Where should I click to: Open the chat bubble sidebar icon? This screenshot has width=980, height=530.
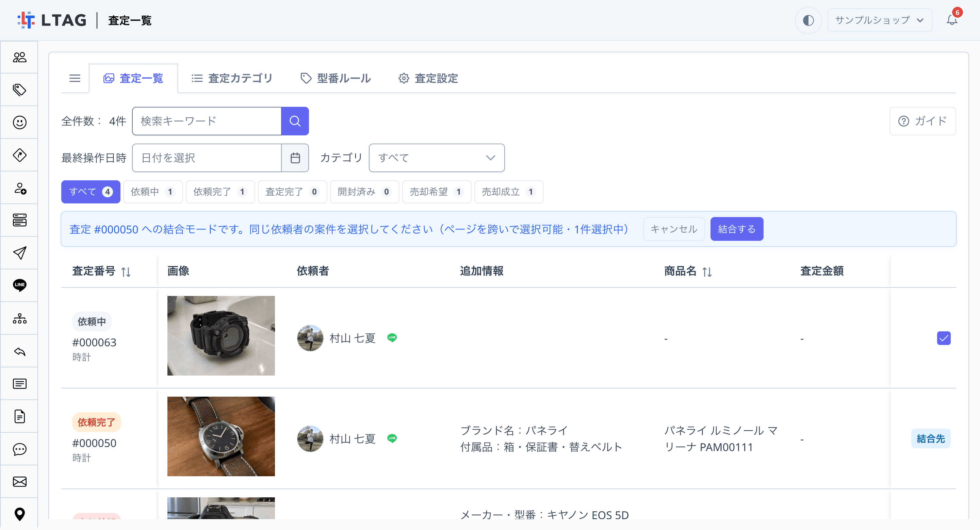point(19,449)
